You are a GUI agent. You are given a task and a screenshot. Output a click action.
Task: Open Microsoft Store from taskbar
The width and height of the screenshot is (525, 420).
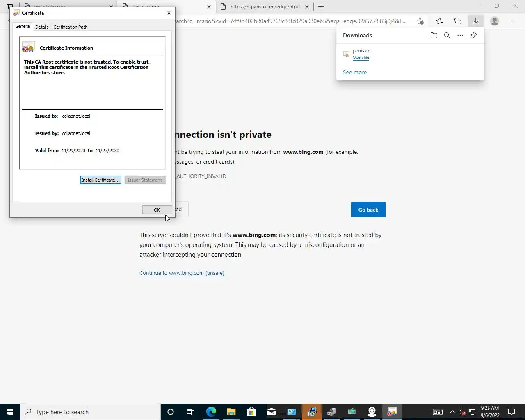(251, 412)
